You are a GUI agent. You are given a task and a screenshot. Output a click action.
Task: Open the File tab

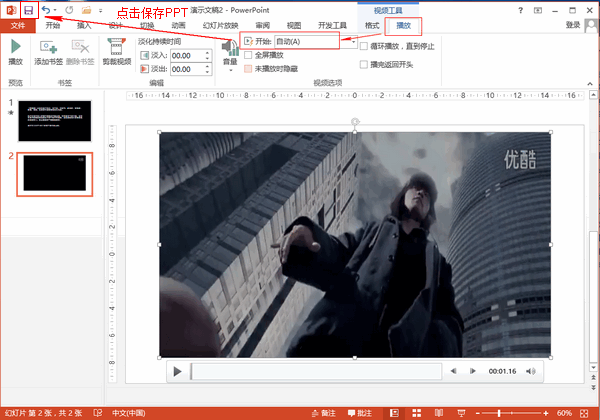pyautogui.click(x=18, y=26)
